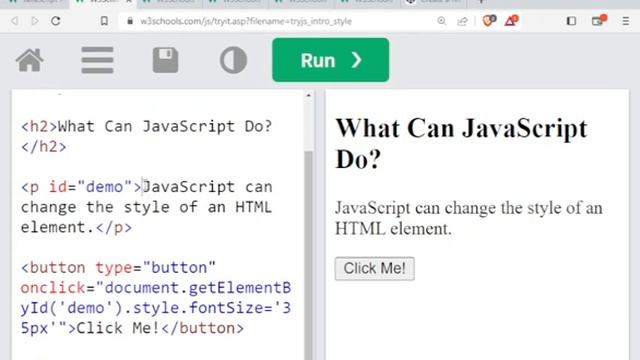640x360 pixels.
Task: Click the onclick="document.getElementB code line
Action: coord(156,288)
